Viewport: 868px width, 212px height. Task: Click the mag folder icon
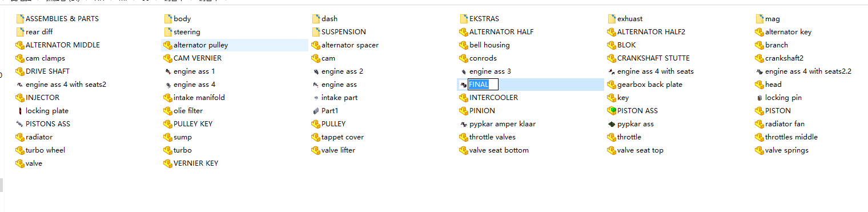pos(759,19)
